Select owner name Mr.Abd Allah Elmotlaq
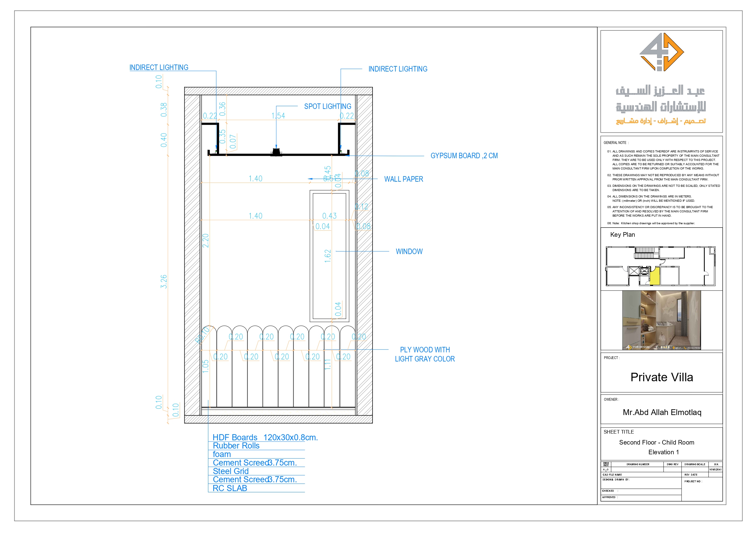The image size is (756, 534). [x=662, y=412]
